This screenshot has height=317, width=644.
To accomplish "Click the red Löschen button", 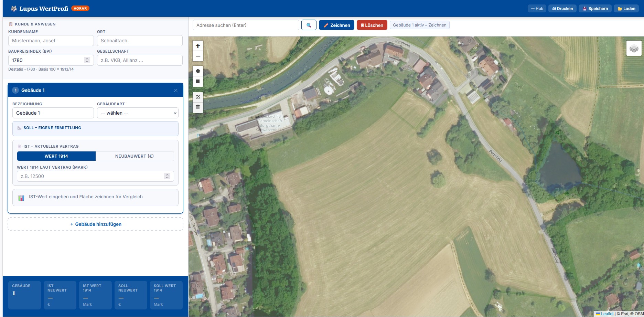I will (x=372, y=25).
